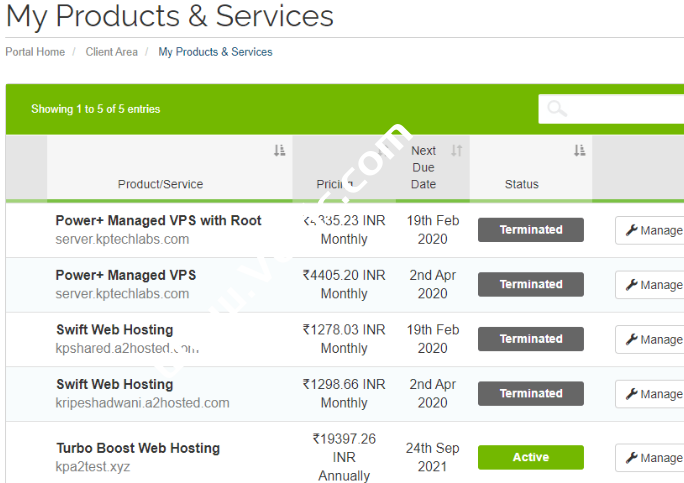Click the kpa2test.xyz domain text
Image resolution: width=684 pixels, height=483 pixels.
pyautogui.click(x=93, y=466)
